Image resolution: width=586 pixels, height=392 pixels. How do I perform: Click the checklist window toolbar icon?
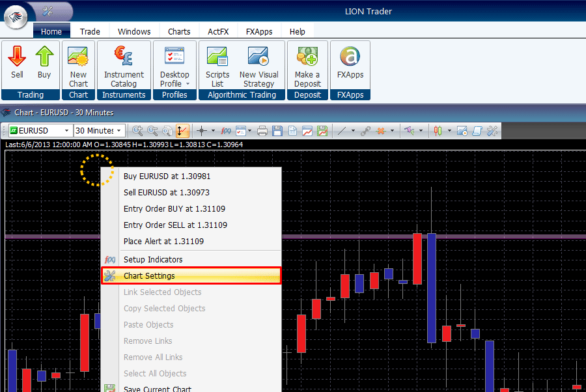point(241,130)
